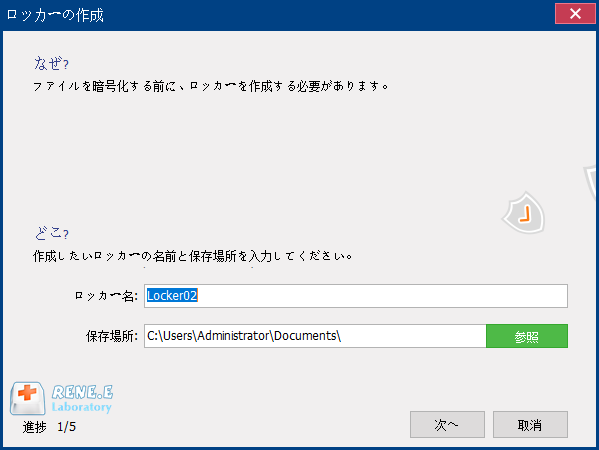Click the 次へ button to proceed
Screen dimensions: 599x450
447,424
